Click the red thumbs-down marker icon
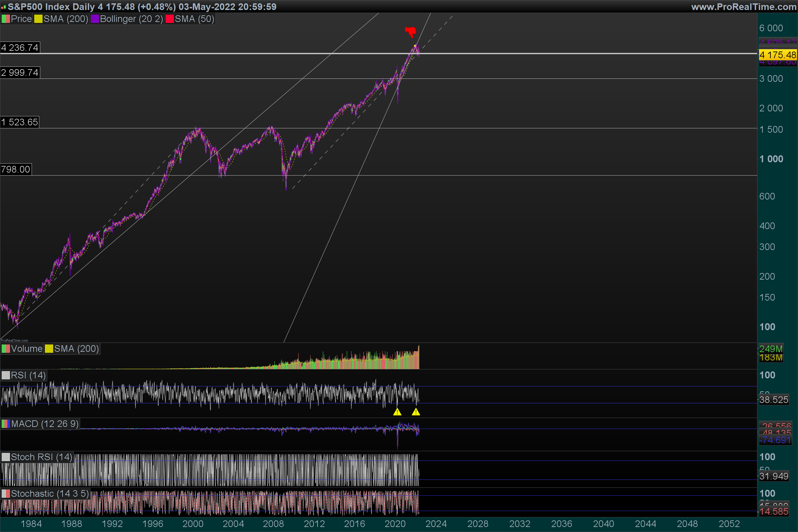The image size is (798, 532). tap(411, 32)
